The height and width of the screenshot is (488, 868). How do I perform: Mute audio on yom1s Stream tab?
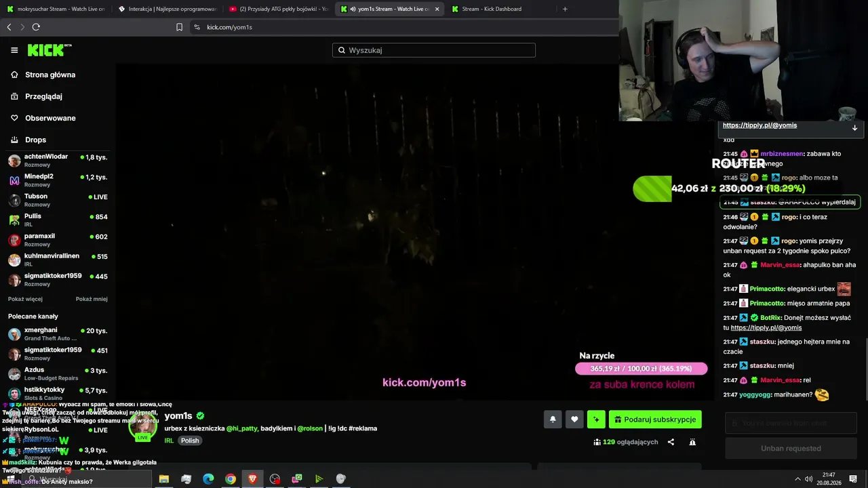(x=353, y=9)
